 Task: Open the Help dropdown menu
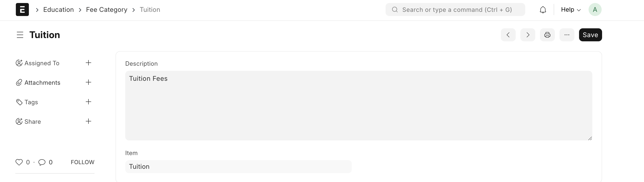point(570,10)
